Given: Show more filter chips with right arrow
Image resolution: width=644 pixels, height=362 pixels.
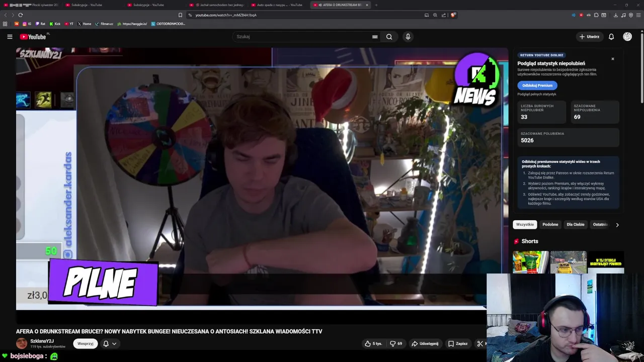Looking at the screenshot, I should point(617,225).
